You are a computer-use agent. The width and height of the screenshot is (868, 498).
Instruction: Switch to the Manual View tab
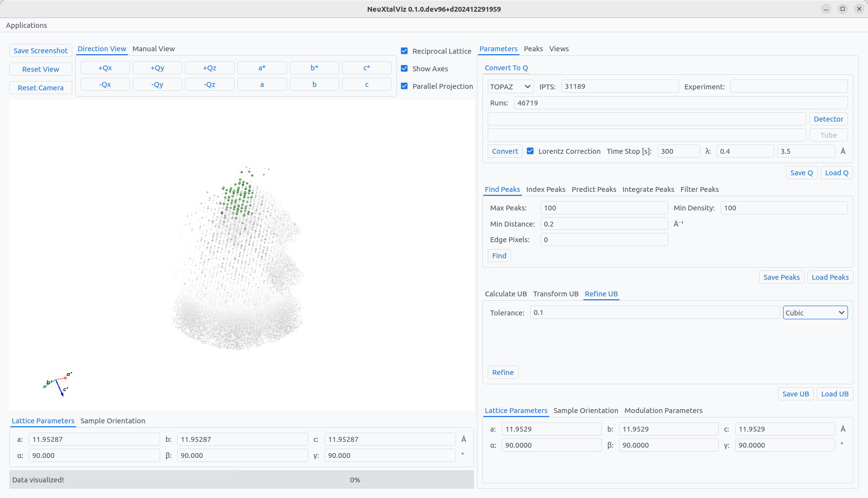point(153,49)
